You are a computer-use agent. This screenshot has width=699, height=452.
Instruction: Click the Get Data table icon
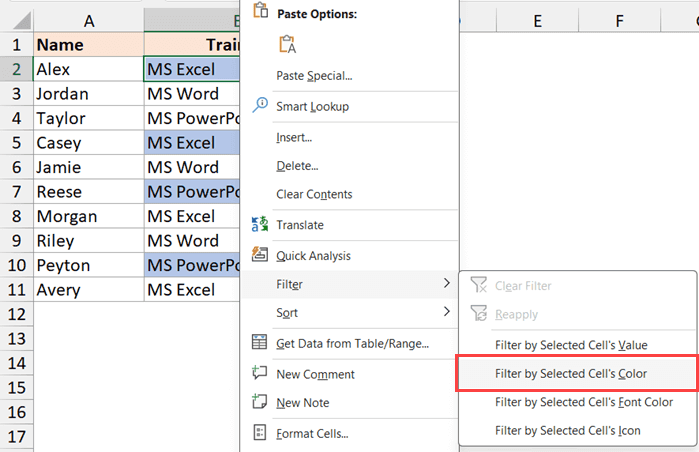coord(259,342)
